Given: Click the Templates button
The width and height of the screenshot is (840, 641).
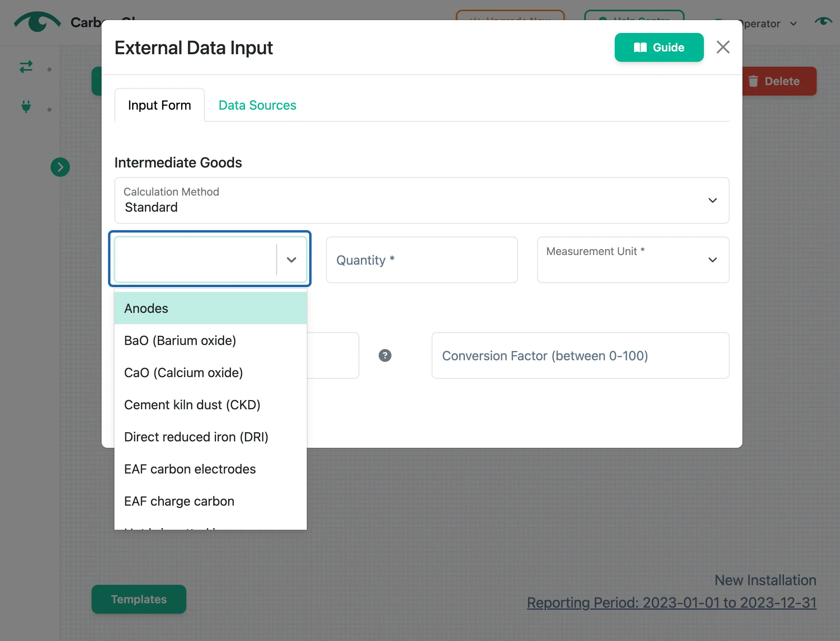Looking at the screenshot, I should 139,599.
